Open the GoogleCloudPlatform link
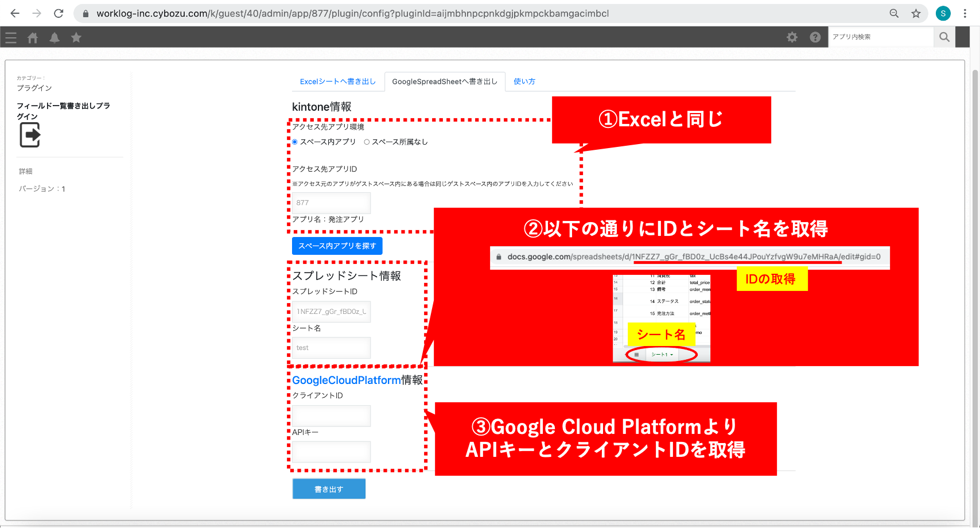 346,380
